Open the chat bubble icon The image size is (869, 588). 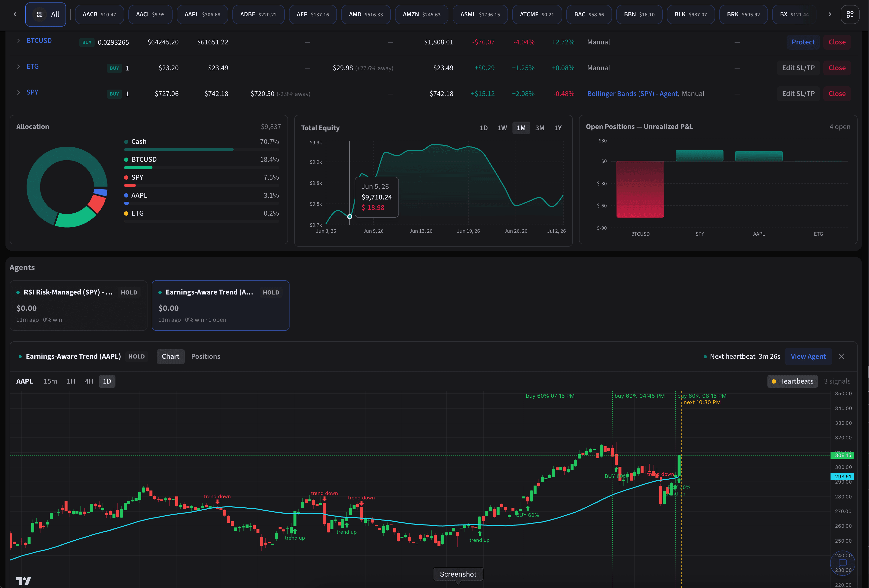(x=842, y=563)
